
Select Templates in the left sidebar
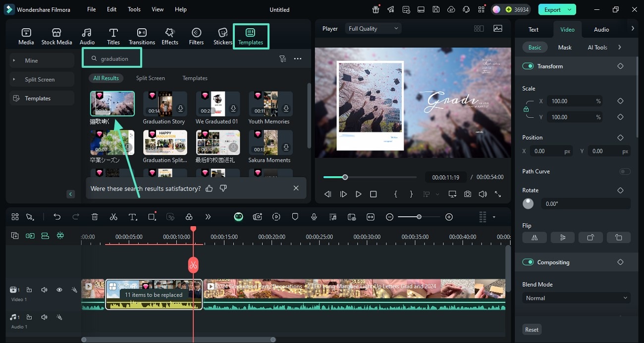(42, 98)
